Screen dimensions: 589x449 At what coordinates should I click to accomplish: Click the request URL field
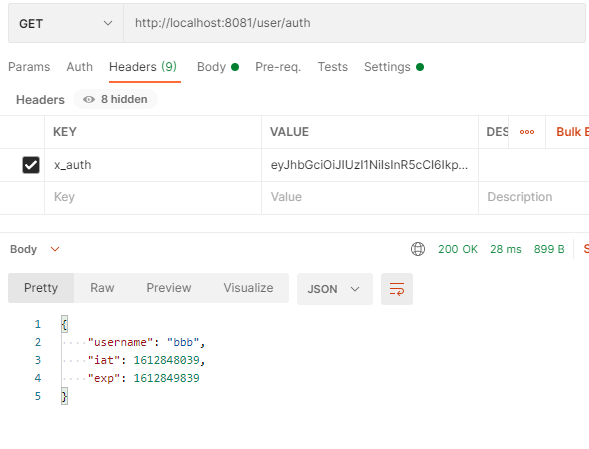354,23
